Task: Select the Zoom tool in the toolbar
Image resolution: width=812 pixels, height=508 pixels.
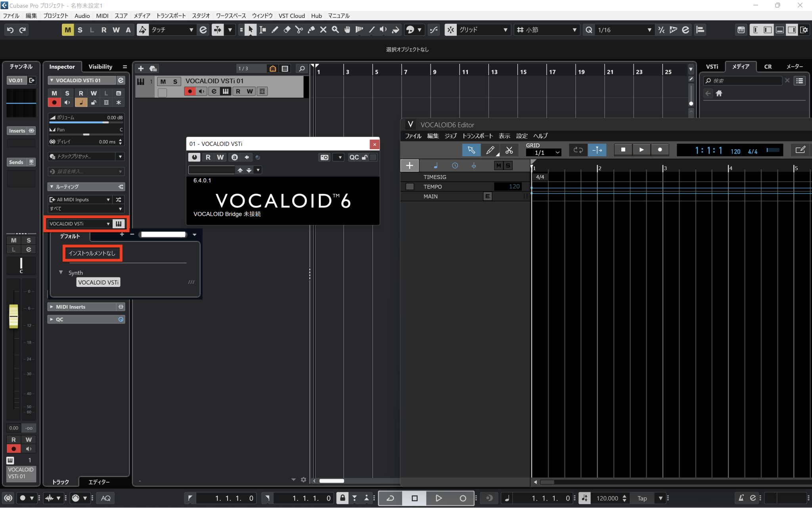Action: tap(335, 29)
